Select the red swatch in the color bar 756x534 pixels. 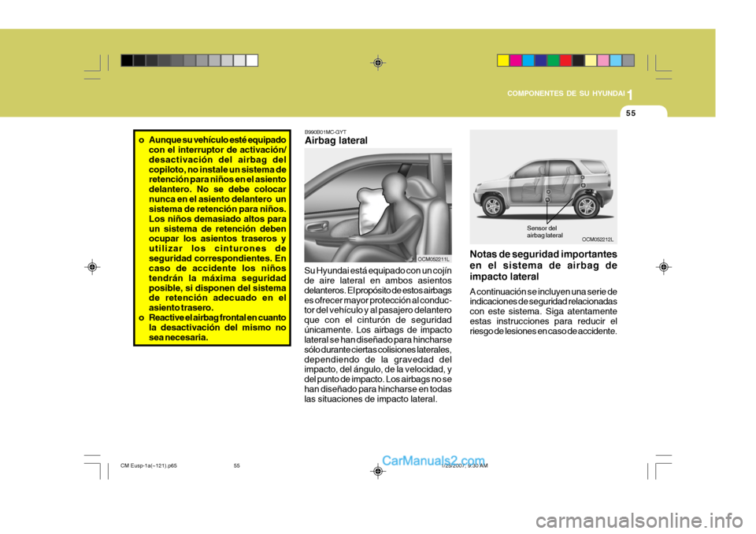pos(566,61)
